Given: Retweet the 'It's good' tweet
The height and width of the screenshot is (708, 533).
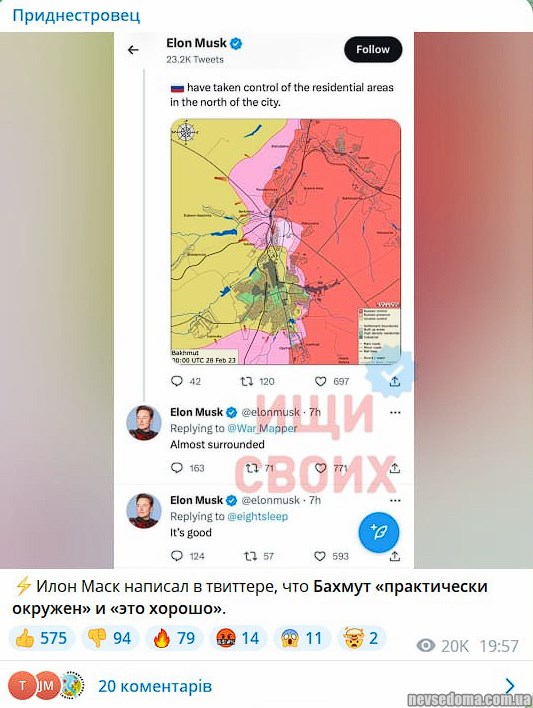Looking at the screenshot, I should (250, 556).
